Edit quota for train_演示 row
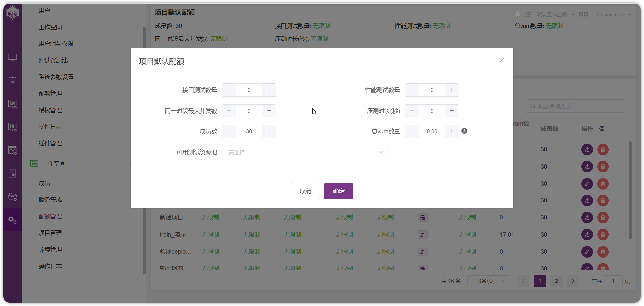 point(587,235)
